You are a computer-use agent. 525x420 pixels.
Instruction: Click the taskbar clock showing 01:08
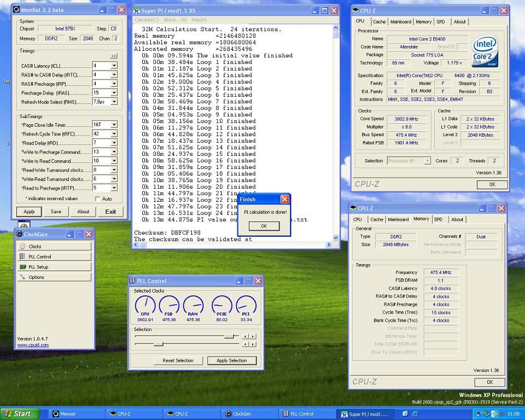(x=514, y=414)
